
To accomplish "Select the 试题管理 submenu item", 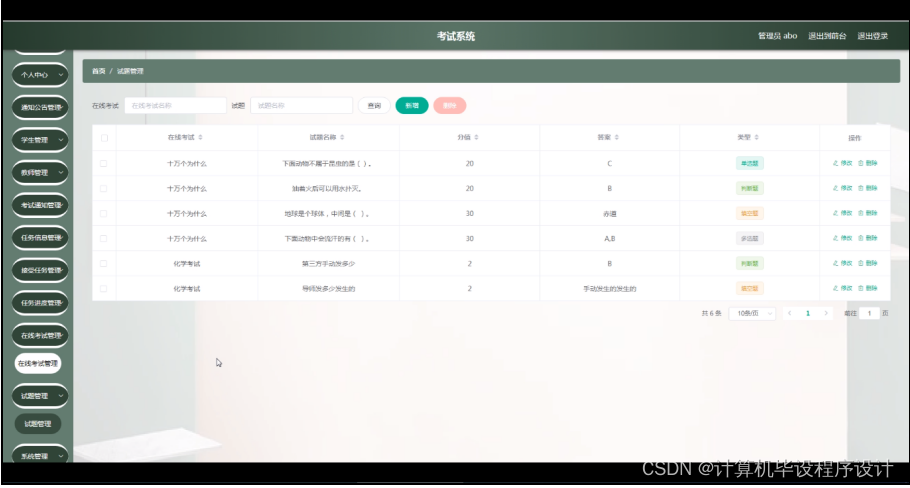I will click(38, 424).
